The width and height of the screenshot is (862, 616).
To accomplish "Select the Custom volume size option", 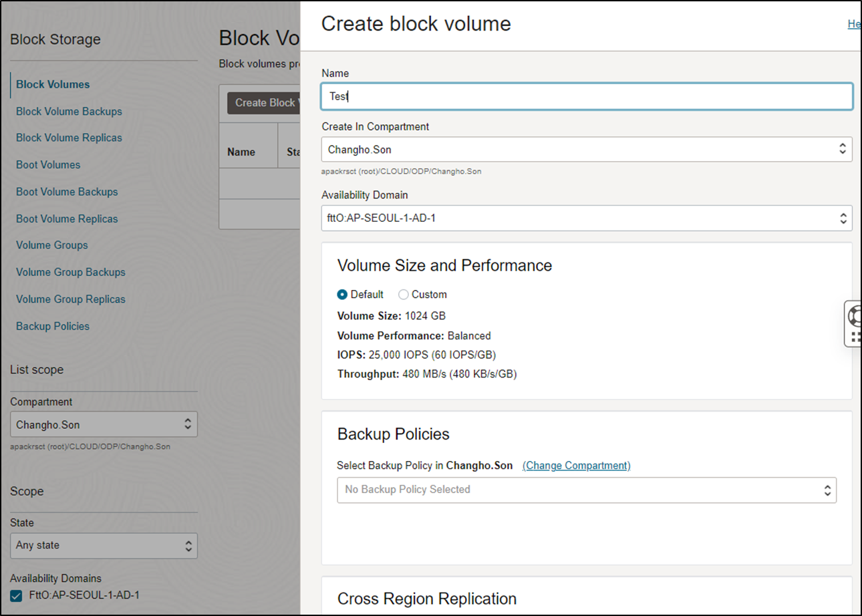I will coord(404,295).
